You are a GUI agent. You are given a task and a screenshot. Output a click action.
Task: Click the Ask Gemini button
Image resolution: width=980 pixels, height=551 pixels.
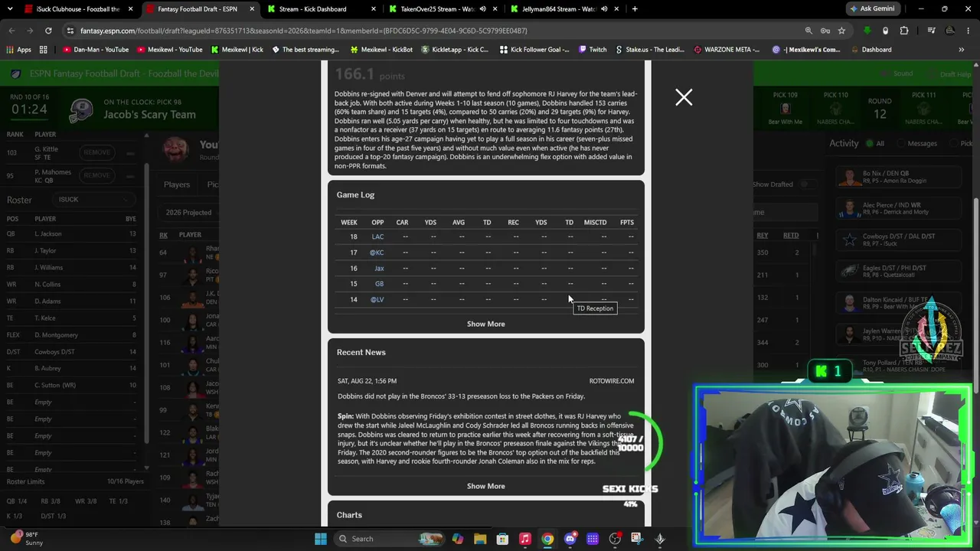(873, 9)
